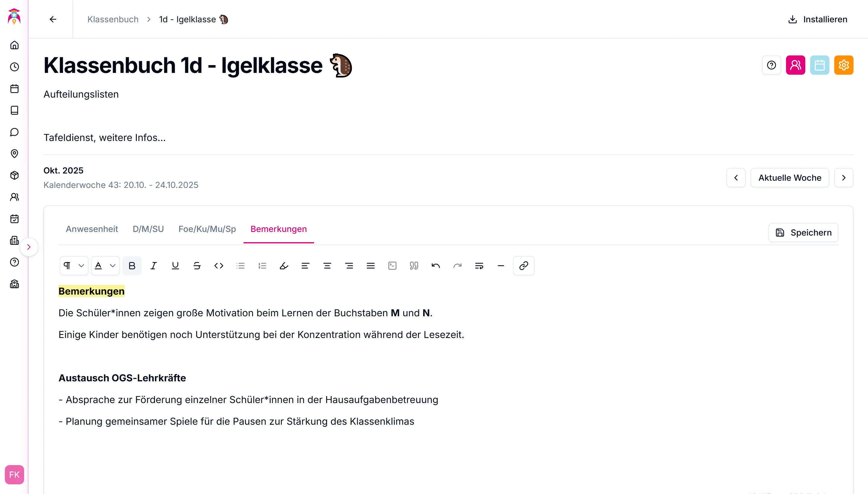Image resolution: width=868 pixels, height=494 pixels.
Task: Apply strikethrough to text
Action: pyautogui.click(x=197, y=266)
